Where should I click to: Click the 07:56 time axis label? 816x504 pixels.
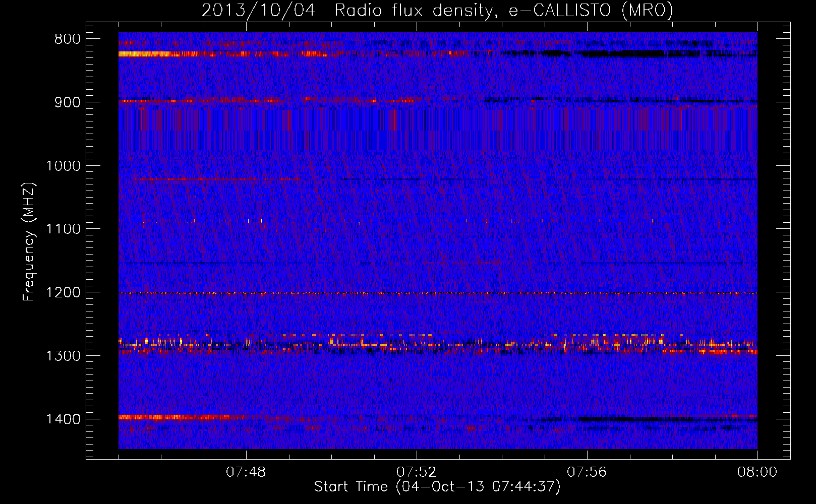(x=587, y=472)
